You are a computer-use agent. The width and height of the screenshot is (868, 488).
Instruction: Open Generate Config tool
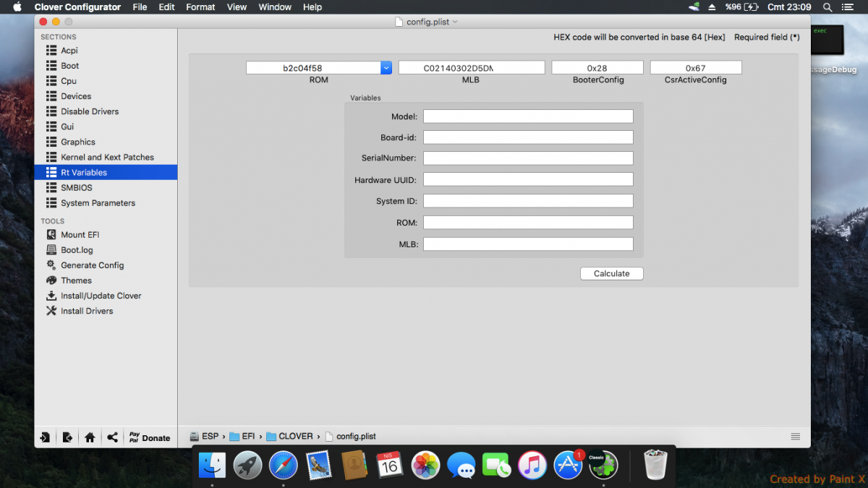pos(92,265)
